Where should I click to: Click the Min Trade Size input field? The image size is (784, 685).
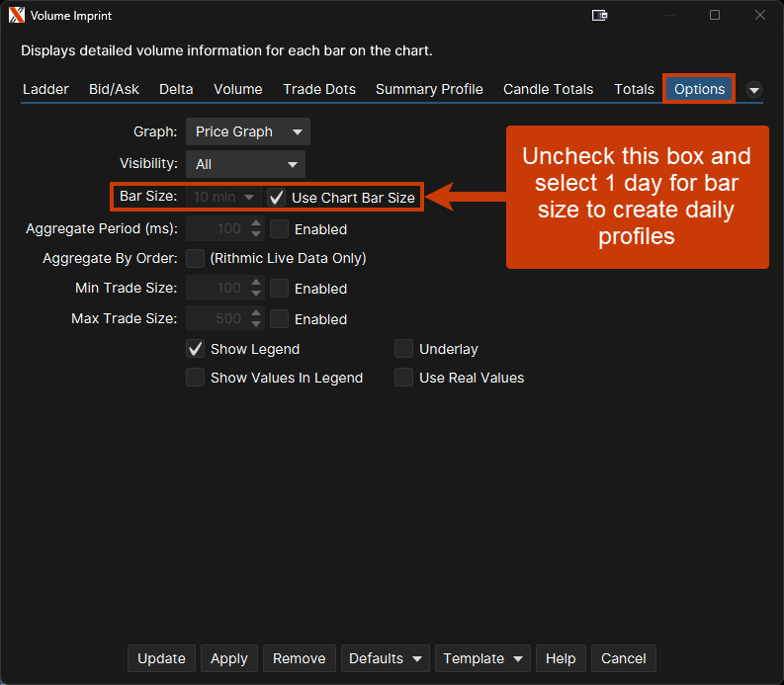pos(216,289)
